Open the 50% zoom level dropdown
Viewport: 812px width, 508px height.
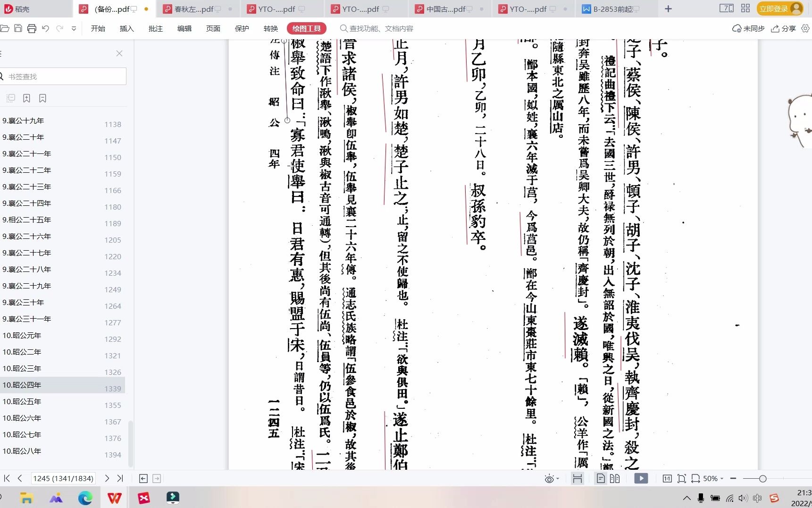tap(712, 479)
